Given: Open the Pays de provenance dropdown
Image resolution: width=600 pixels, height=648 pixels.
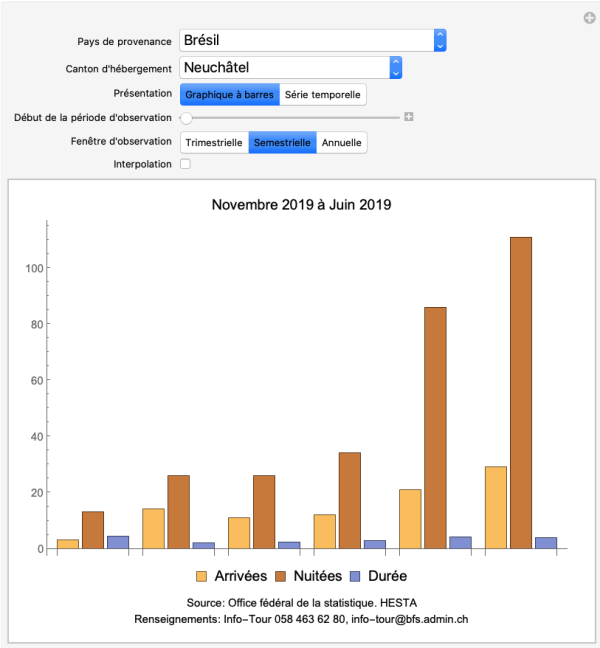Looking at the screenshot, I should (440, 41).
